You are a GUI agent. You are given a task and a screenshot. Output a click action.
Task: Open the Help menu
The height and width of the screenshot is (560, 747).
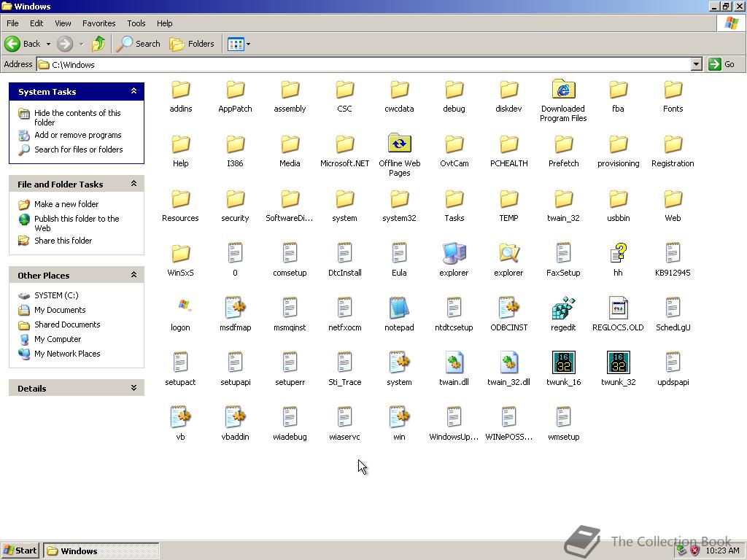(164, 23)
